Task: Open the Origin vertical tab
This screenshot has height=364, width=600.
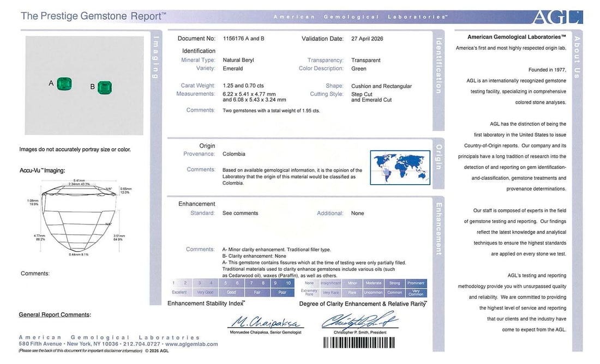Action: pyautogui.click(x=439, y=157)
